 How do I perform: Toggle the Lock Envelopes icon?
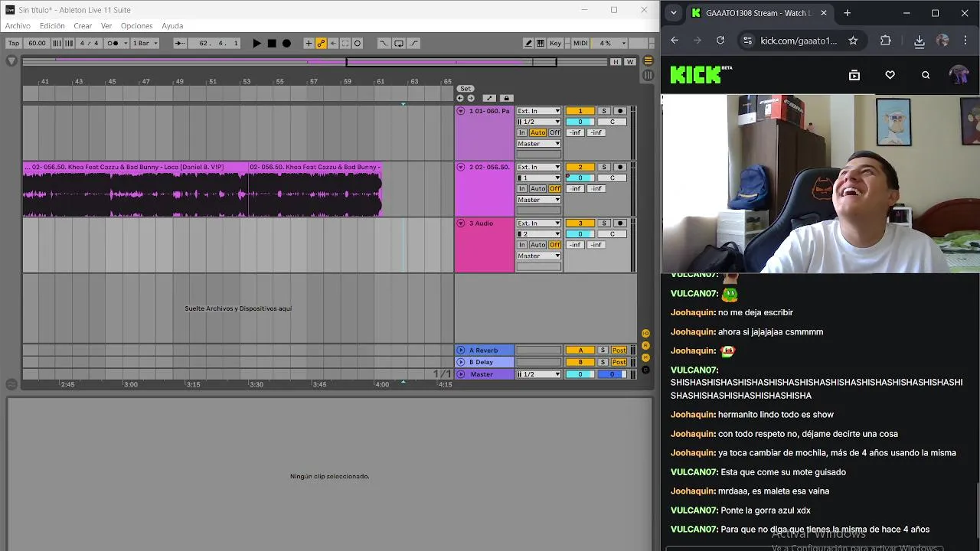tap(506, 98)
